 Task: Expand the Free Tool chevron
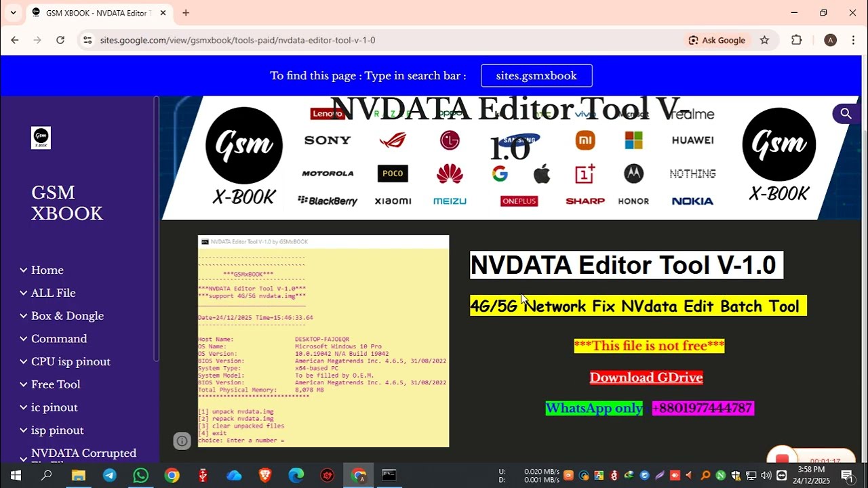coord(24,384)
